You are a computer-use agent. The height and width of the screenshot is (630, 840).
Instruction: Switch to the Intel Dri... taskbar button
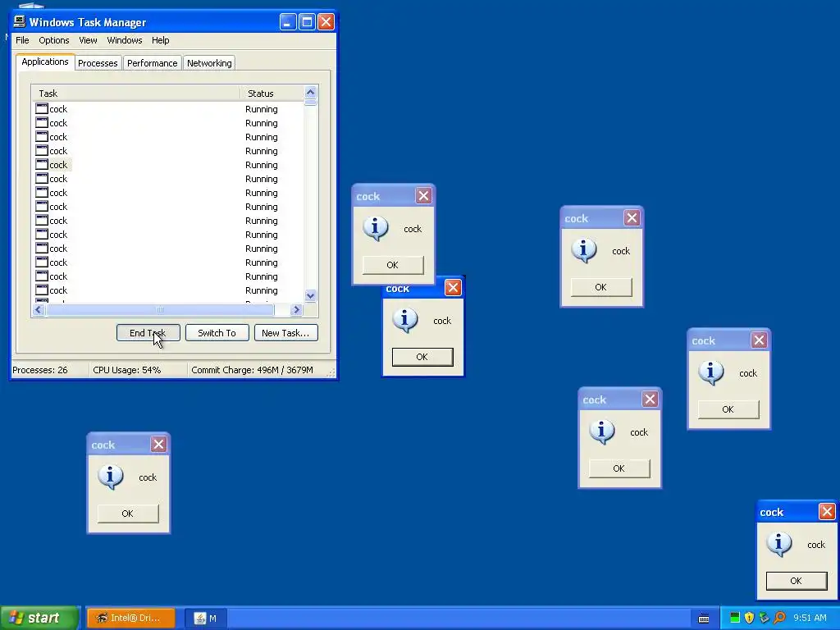130,619
